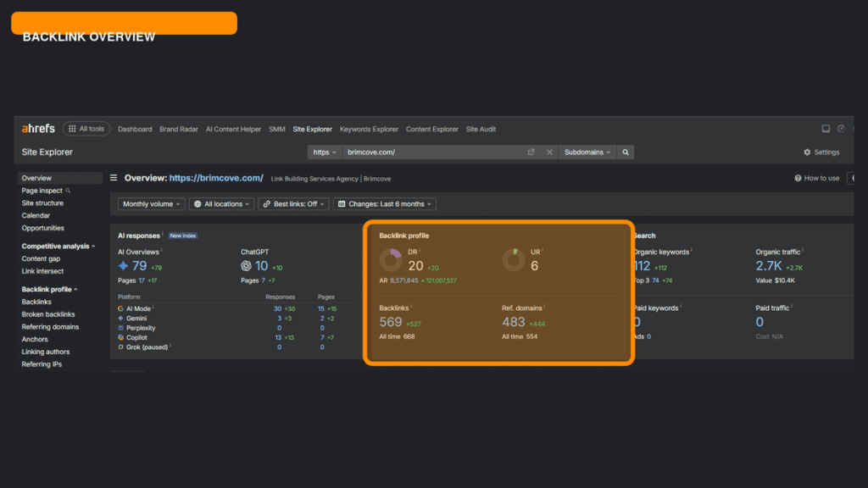
Task: Open Link intersect in the sidebar
Action: point(42,271)
